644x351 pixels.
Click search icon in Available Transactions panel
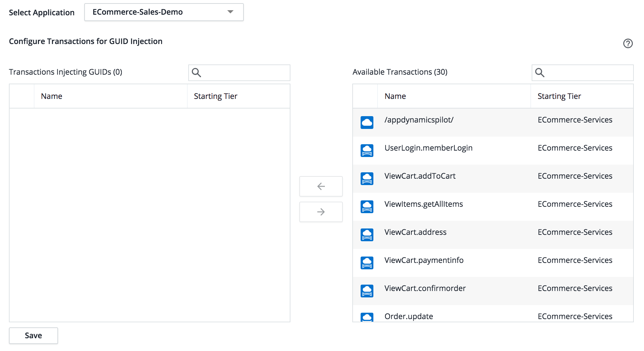[x=540, y=73]
